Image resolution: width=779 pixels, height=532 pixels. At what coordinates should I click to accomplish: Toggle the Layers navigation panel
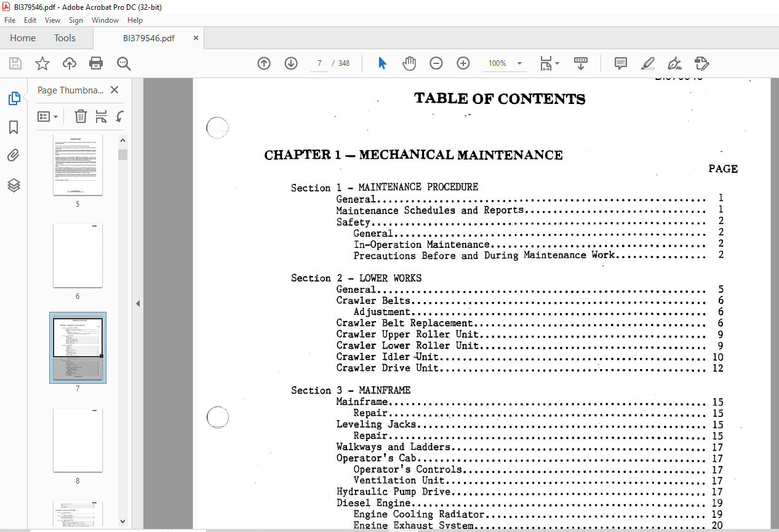coord(14,185)
